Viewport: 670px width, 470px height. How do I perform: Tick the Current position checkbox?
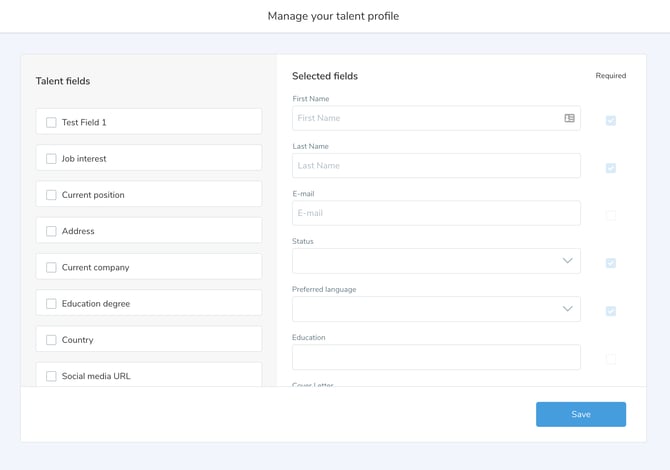coord(51,195)
